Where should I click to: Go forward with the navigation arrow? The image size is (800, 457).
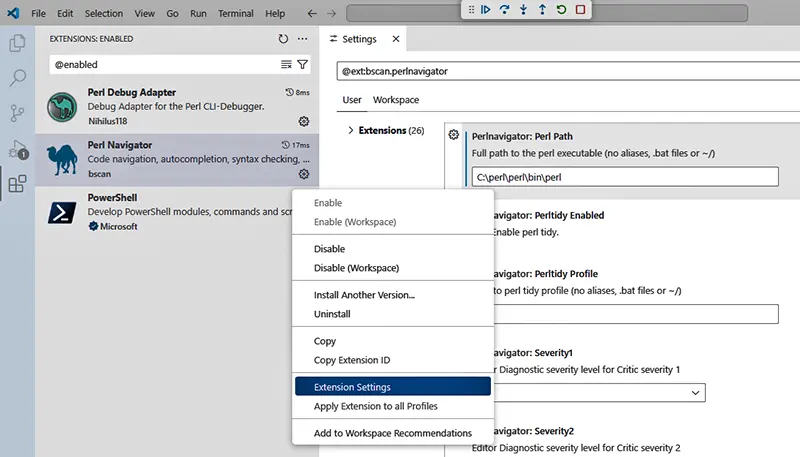(332, 13)
